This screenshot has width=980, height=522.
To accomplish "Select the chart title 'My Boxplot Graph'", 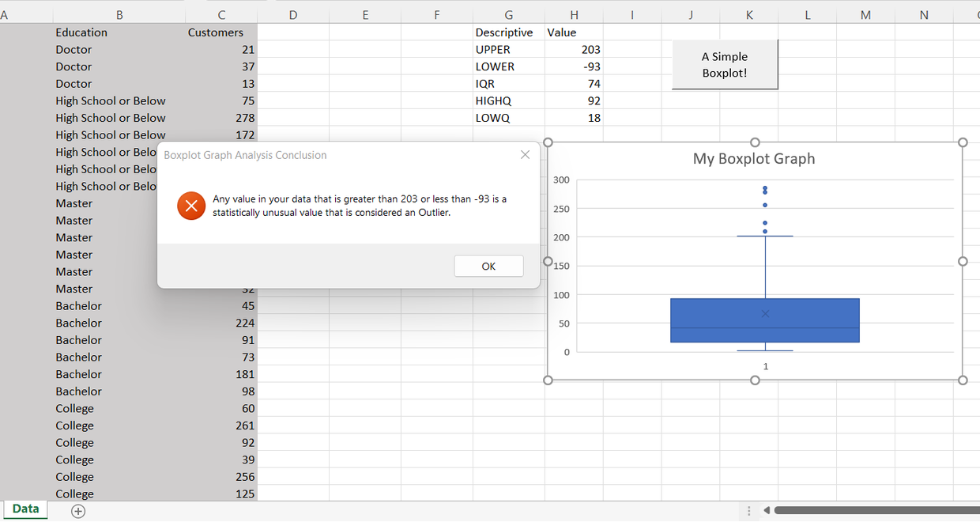I will point(753,158).
